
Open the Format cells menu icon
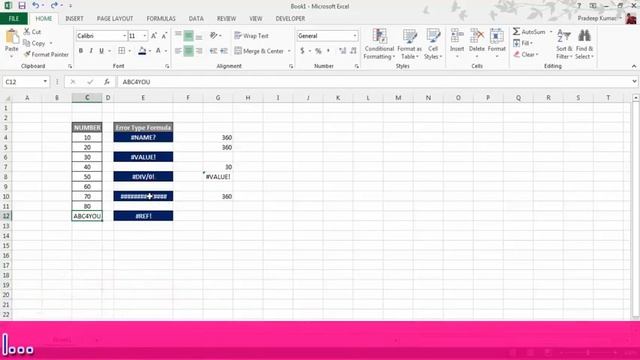coord(497,37)
